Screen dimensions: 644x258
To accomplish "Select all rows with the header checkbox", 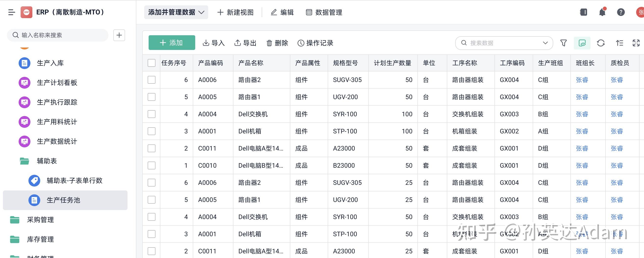I will pyautogui.click(x=152, y=63).
